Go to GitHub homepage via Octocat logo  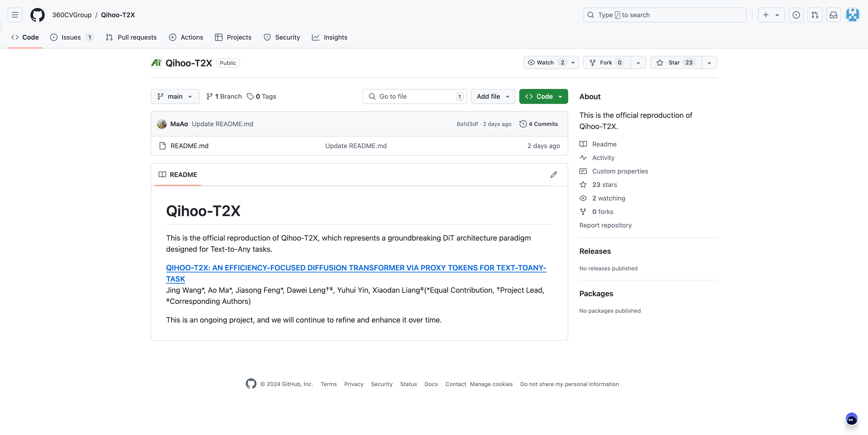tap(38, 15)
